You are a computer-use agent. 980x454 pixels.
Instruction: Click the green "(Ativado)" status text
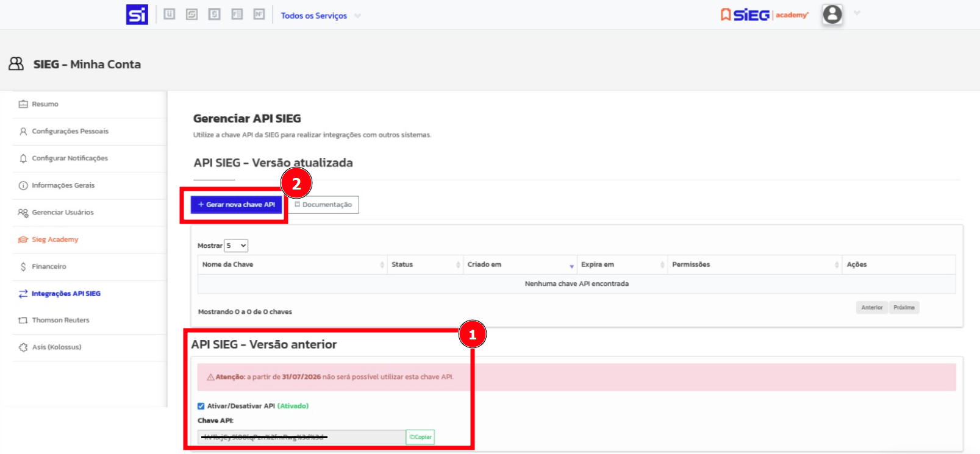[293, 406]
